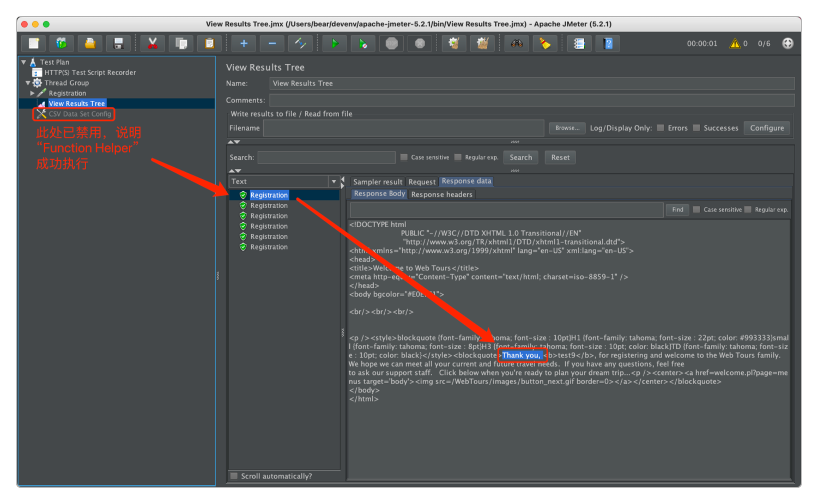Collapse the Thread Group node
This screenshot has width=818, height=504.
point(28,83)
